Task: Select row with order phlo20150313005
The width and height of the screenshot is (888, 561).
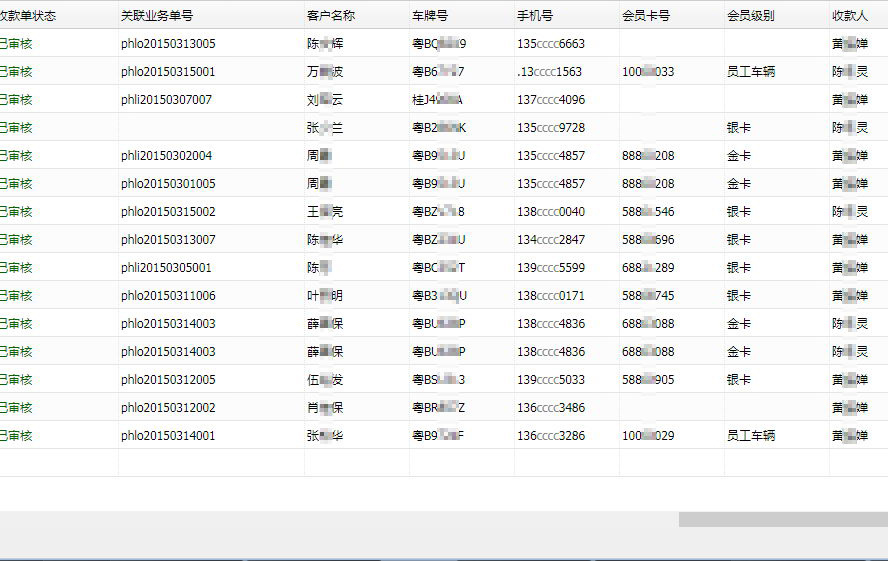Action: (x=168, y=44)
